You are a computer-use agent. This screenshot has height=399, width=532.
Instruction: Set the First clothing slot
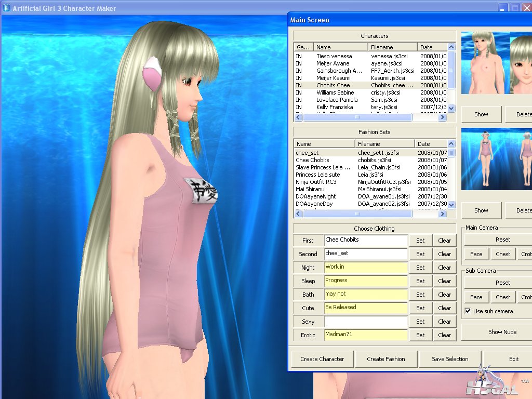pyautogui.click(x=420, y=241)
